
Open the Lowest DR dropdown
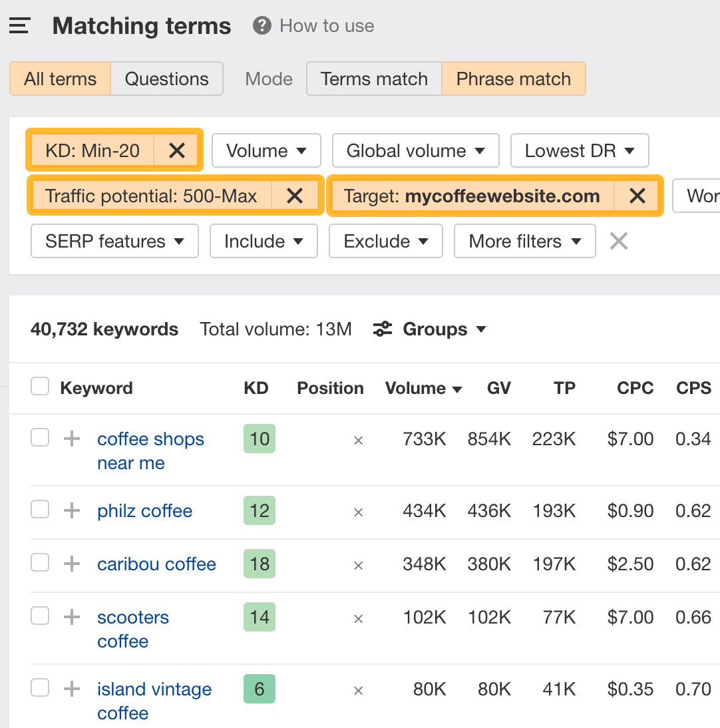579,150
